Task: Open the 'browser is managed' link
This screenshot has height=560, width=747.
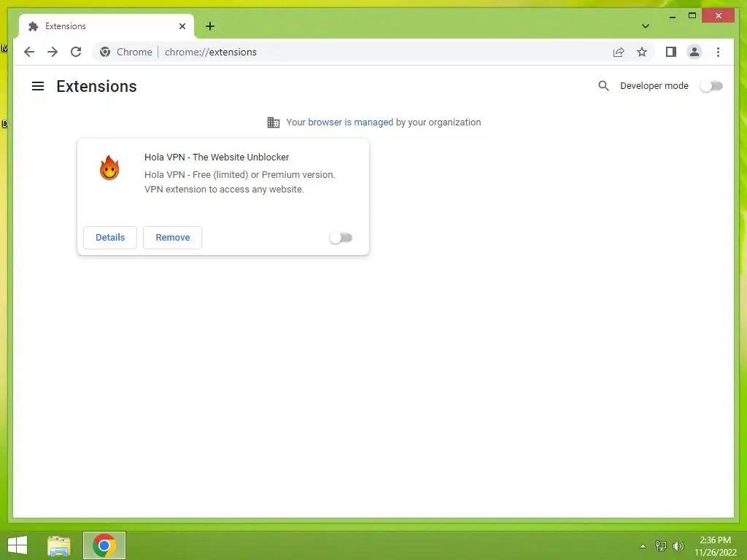Action: click(x=350, y=122)
